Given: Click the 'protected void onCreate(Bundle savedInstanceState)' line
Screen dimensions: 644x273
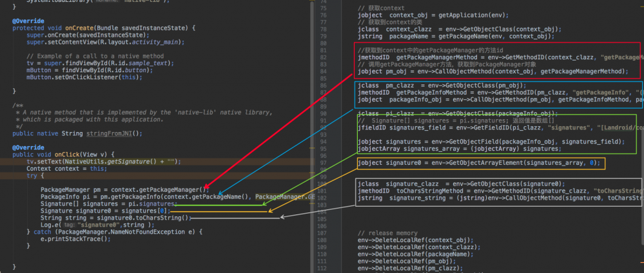Looking at the screenshot, I should coord(104,28).
